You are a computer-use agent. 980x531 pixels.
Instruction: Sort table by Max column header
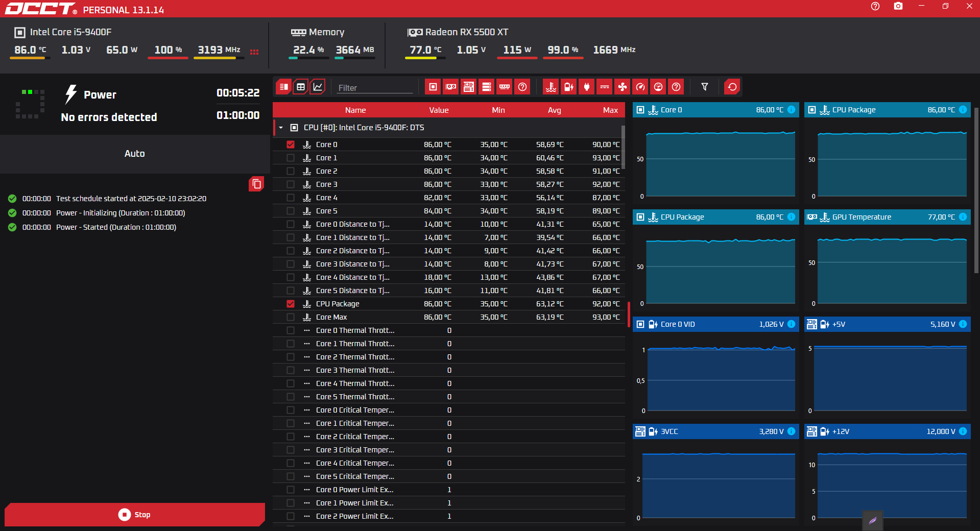tap(610, 110)
